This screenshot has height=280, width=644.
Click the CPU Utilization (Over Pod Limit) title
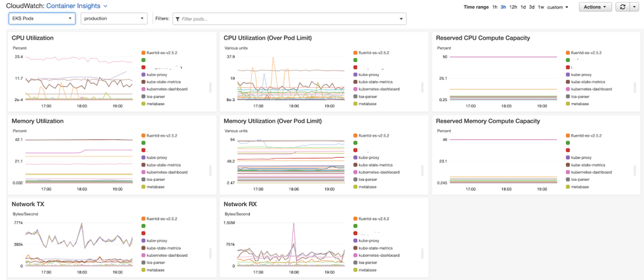[267, 38]
